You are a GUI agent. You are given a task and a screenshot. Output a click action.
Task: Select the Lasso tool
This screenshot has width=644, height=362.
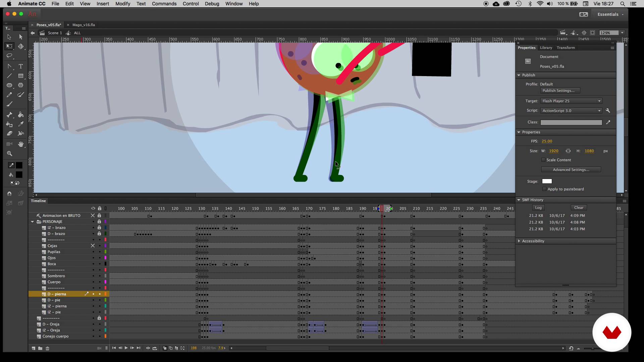[x=9, y=56]
